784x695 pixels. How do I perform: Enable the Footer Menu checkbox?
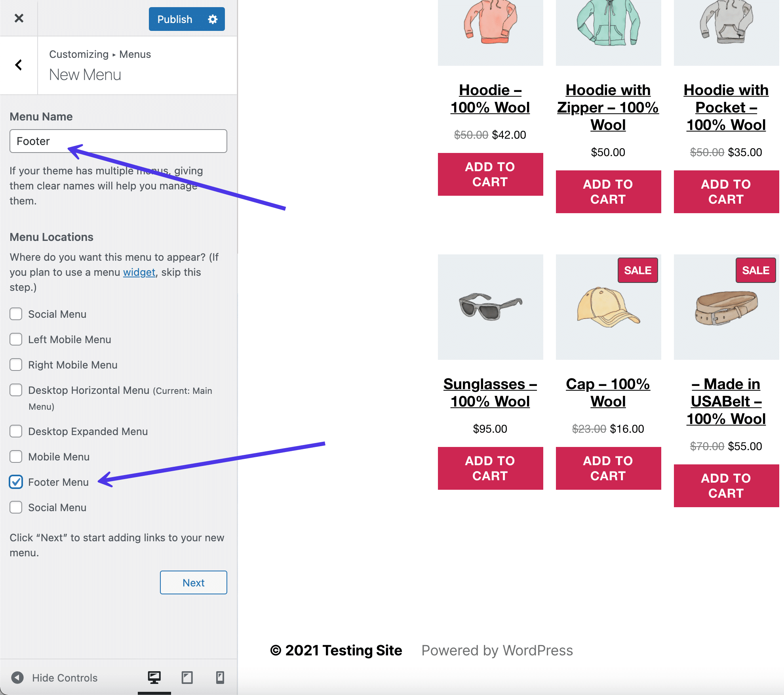[x=17, y=482]
